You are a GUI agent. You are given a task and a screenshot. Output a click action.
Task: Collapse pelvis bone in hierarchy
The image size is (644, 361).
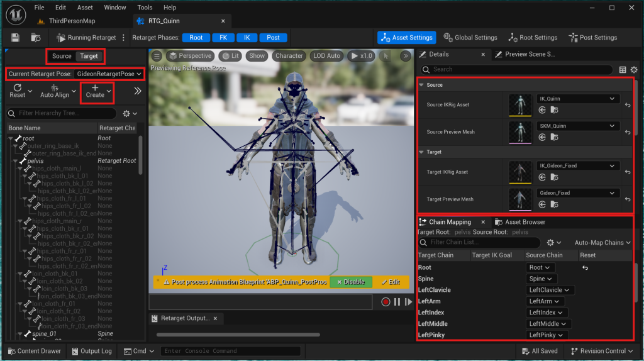15,161
